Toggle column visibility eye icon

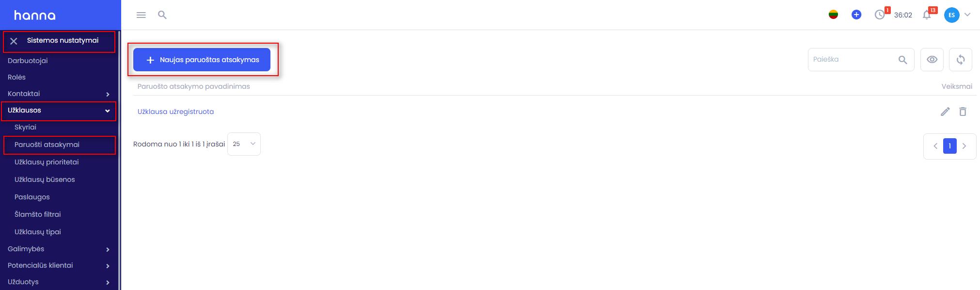[932, 60]
